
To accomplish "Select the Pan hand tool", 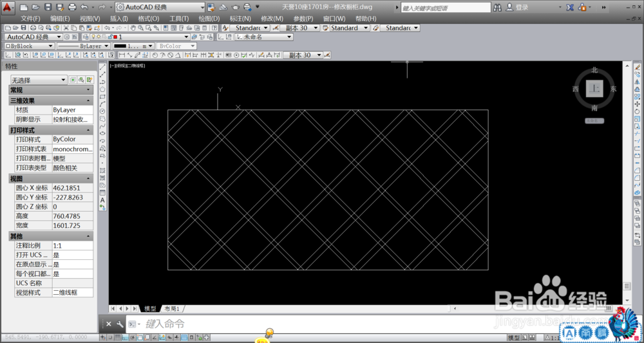I will click(x=133, y=28).
